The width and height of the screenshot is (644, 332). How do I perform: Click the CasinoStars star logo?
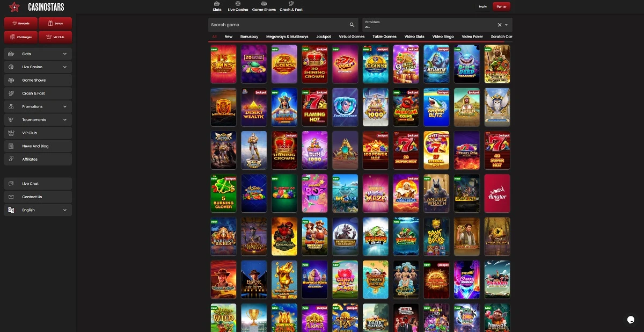(x=14, y=7)
